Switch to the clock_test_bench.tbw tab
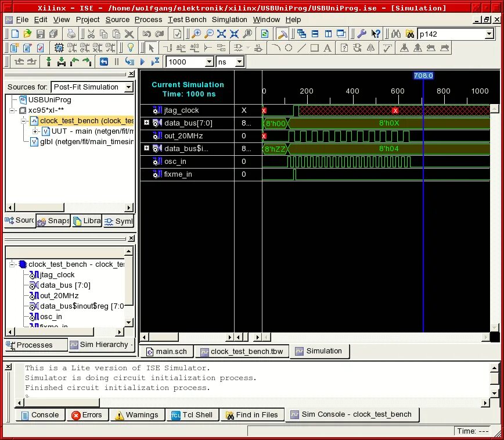The height and width of the screenshot is (440, 504). click(x=242, y=352)
